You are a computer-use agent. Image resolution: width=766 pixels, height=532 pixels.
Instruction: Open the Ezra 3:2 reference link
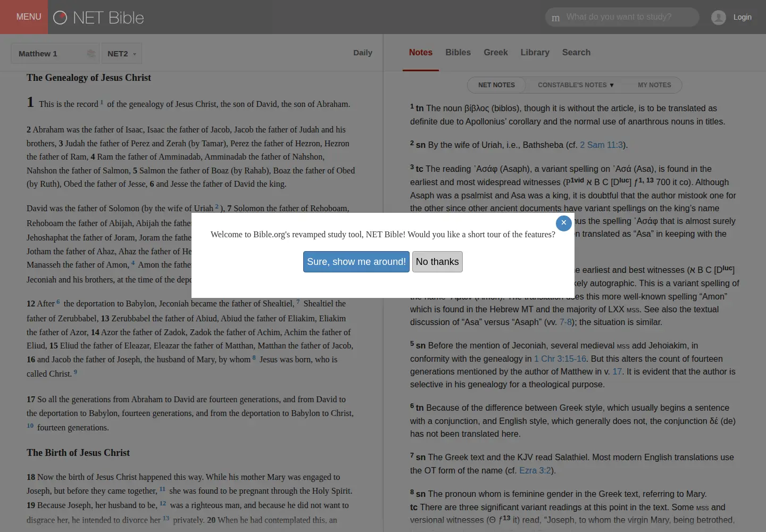point(535,470)
